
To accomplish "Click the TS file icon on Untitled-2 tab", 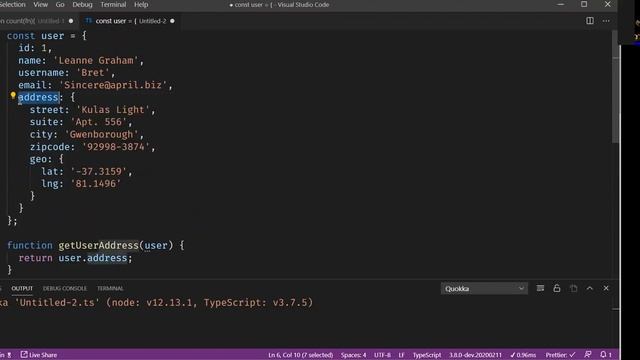I will (x=88, y=21).
